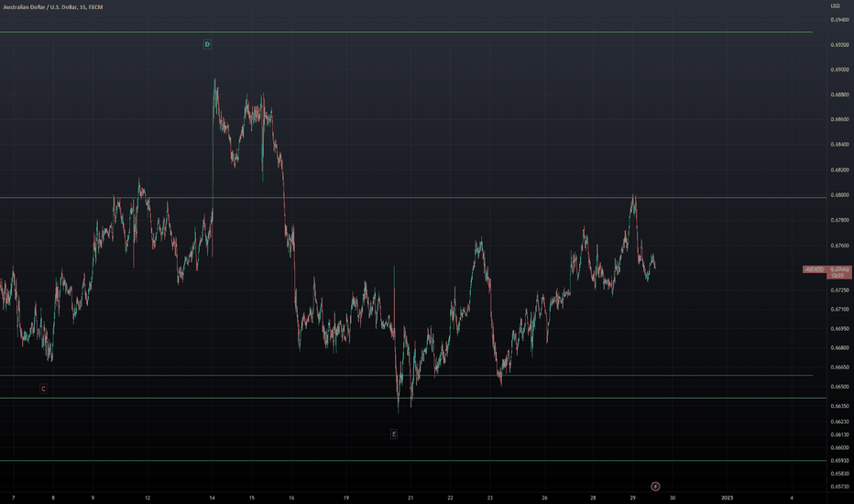Click the date label '19' on the time axis

tap(345, 498)
